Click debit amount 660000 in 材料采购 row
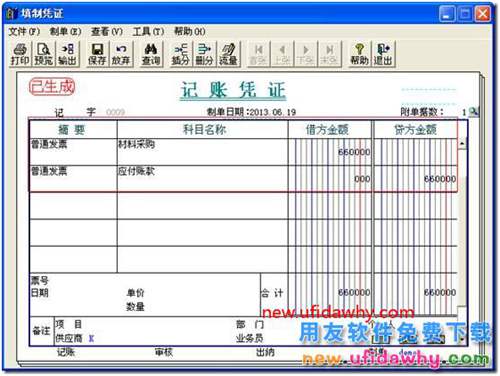 coord(354,152)
